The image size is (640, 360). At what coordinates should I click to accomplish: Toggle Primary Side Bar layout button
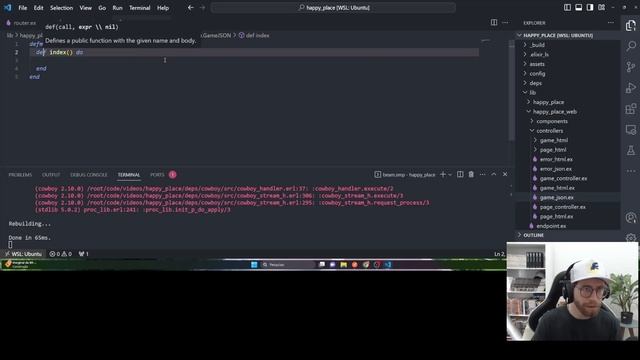pos(567,7)
